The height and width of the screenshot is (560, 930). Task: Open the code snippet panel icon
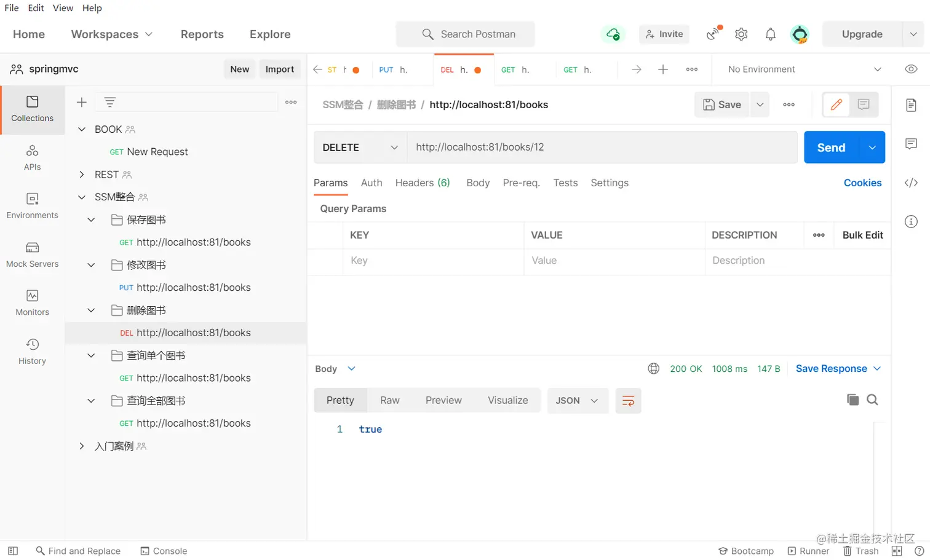pos(911,183)
